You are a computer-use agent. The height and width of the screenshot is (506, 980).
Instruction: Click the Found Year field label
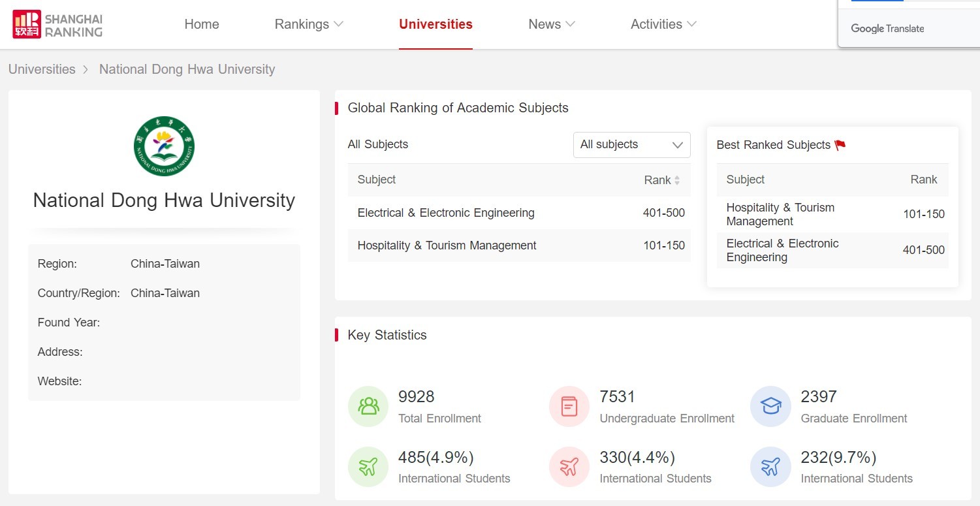pyautogui.click(x=69, y=323)
